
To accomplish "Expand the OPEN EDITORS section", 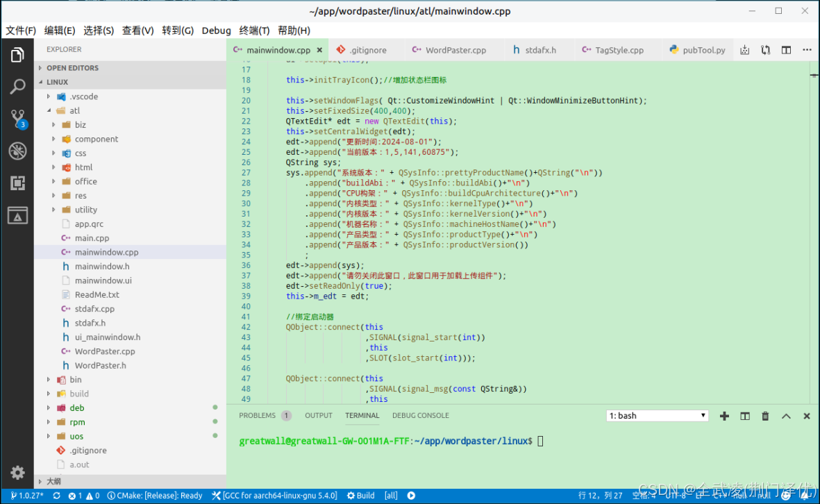I will point(131,68).
